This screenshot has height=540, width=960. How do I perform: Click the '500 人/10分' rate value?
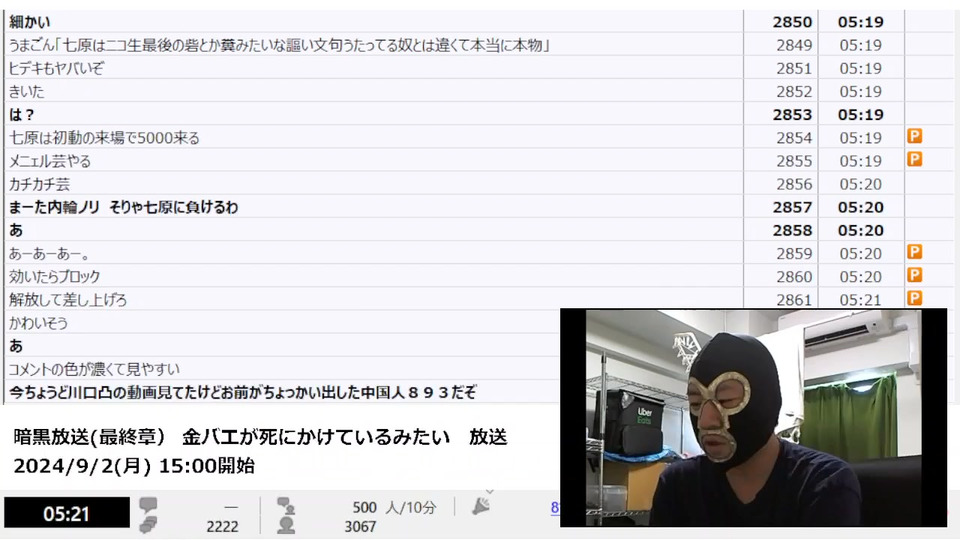coord(394,508)
